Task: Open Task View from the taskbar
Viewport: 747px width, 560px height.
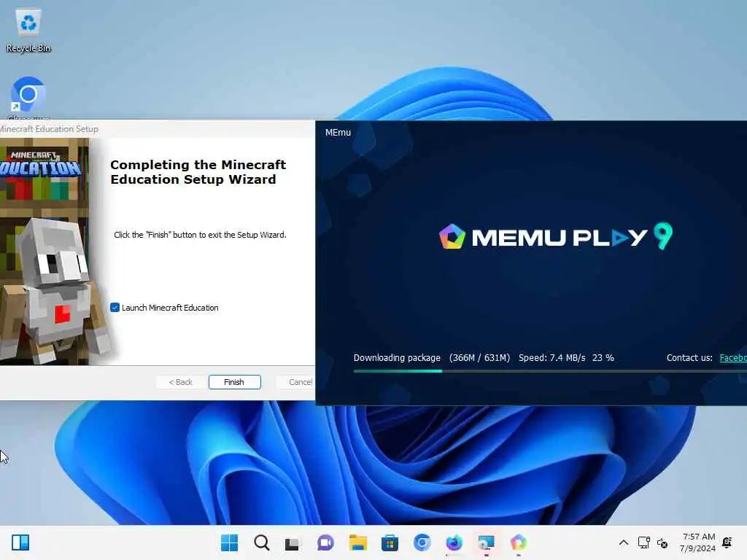Action: pos(293,542)
